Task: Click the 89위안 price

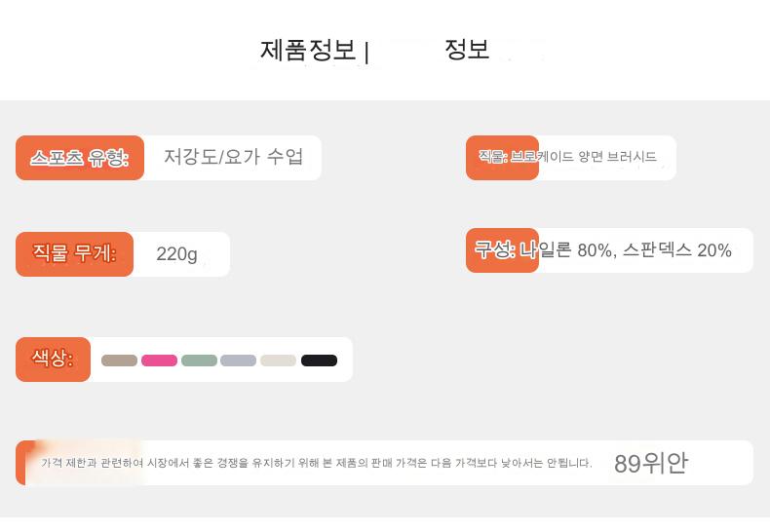Action: (650, 464)
